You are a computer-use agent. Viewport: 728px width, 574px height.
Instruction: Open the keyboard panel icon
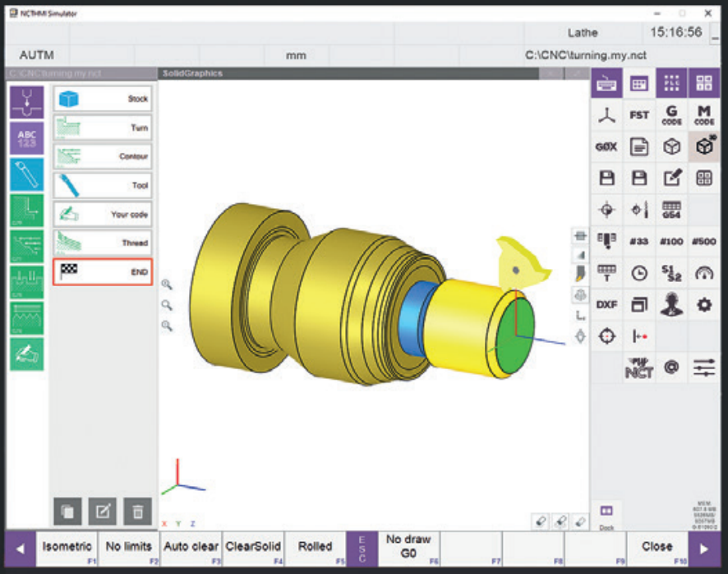point(606,84)
